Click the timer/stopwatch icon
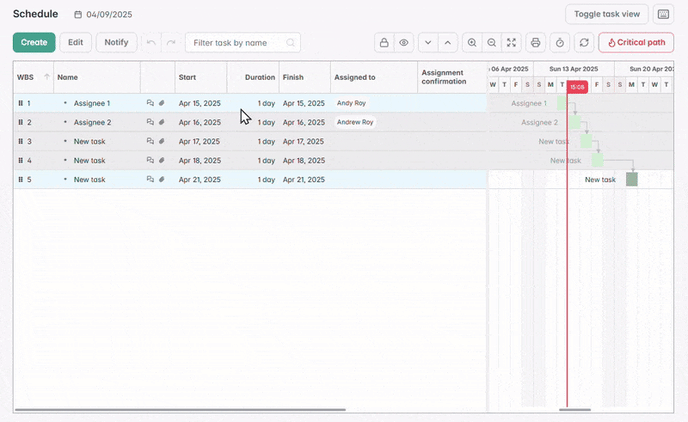Image resolution: width=688 pixels, height=422 pixels. [x=560, y=43]
